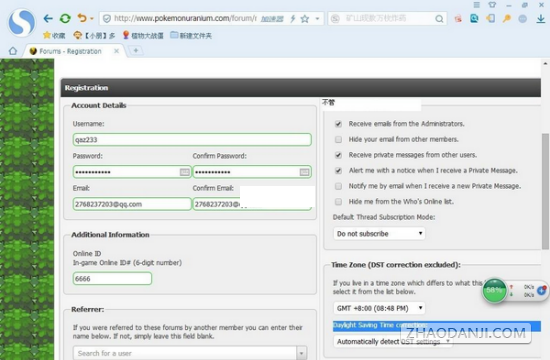Screen dimensions: 550x360
Task: Check Notify me by email checkbox
Action: (x=338, y=186)
